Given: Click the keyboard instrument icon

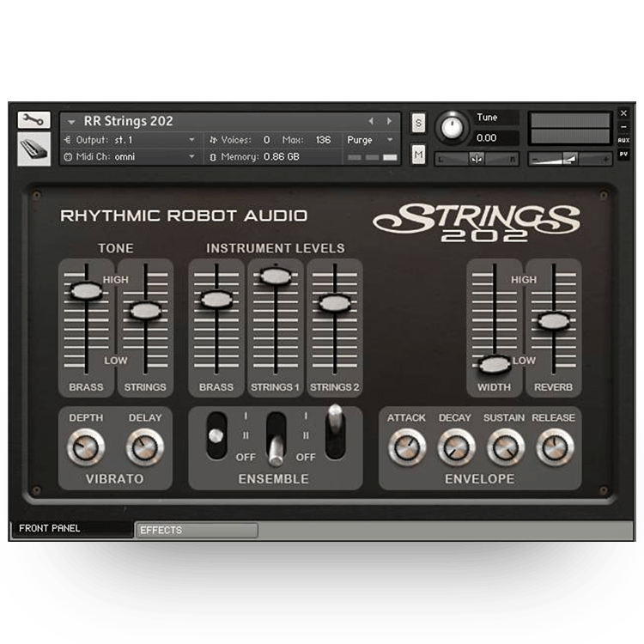Looking at the screenshot, I should click(x=33, y=149).
